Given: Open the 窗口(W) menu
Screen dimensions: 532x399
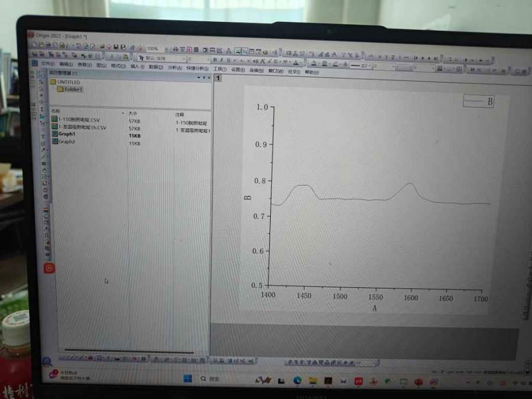Looking at the screenshot, I should click(x=276, y=71).
